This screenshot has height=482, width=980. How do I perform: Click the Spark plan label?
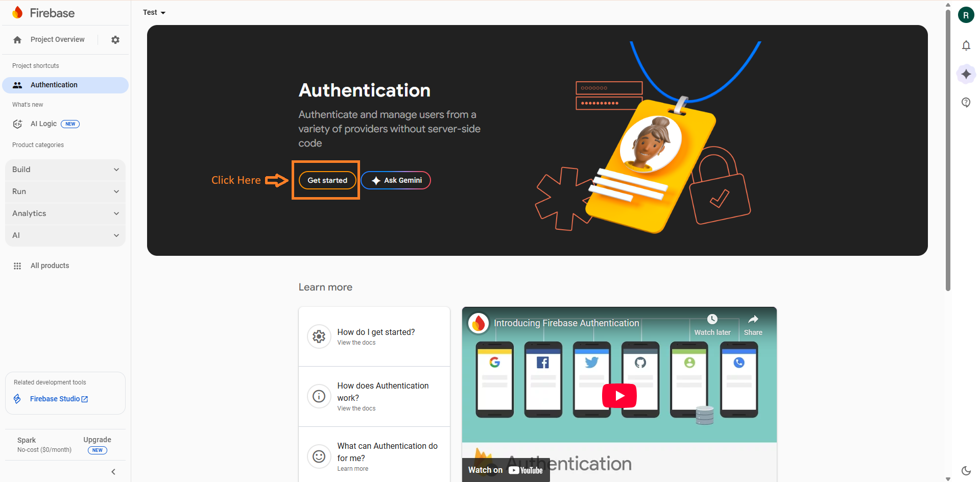pos(27,440)
